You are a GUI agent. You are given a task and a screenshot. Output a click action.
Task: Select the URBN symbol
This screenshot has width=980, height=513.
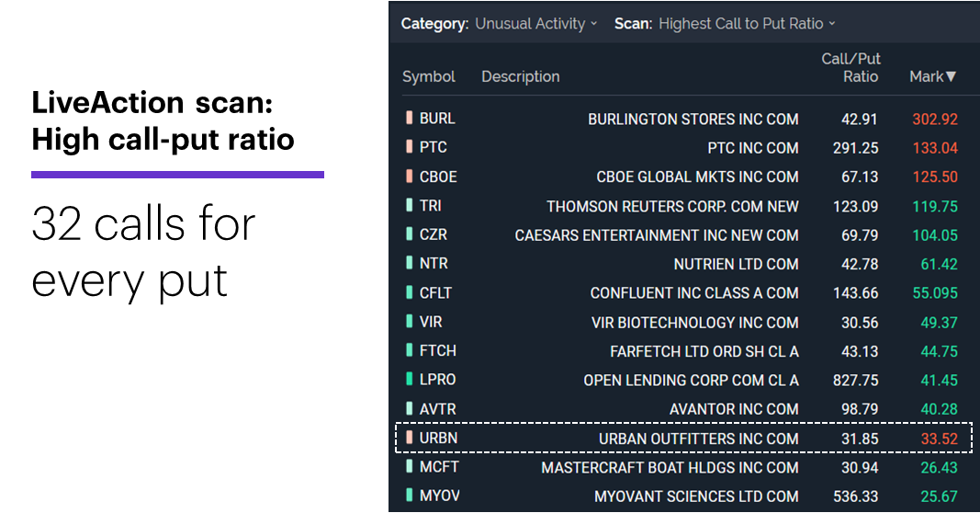click(x=438, y=438)
